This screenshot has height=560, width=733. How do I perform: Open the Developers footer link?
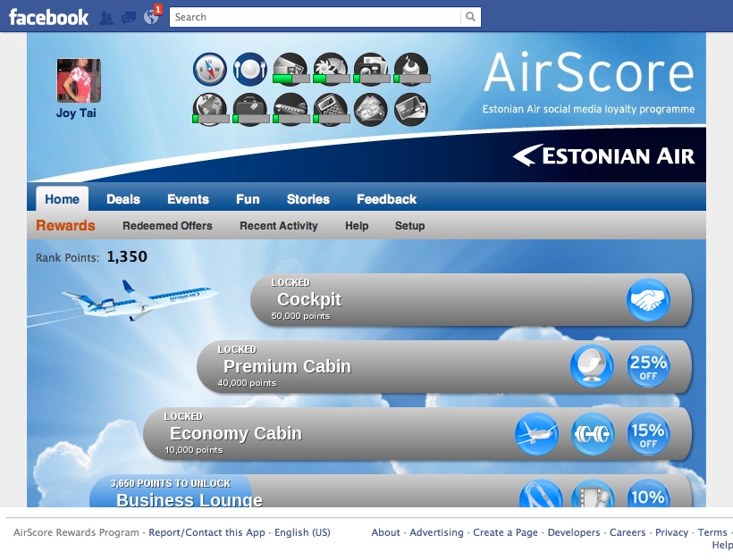574,532
